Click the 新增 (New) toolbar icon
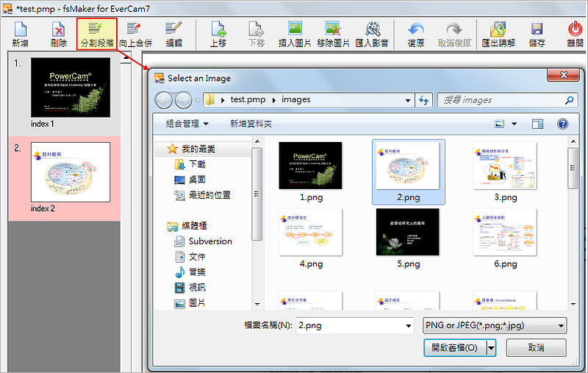This screenshot has width=588, height=373. tap(20, 33)
